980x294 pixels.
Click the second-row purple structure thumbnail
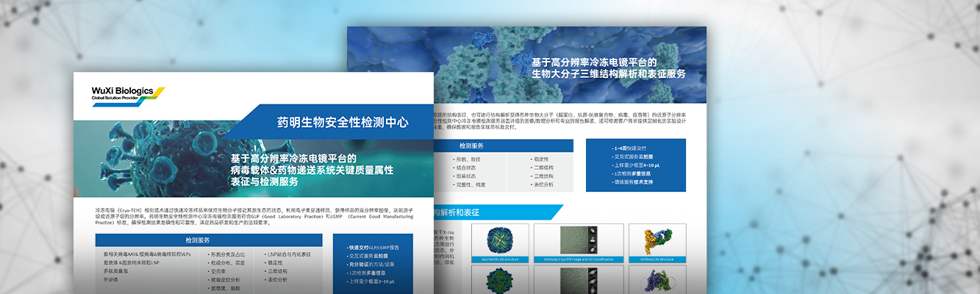[657, 280]
